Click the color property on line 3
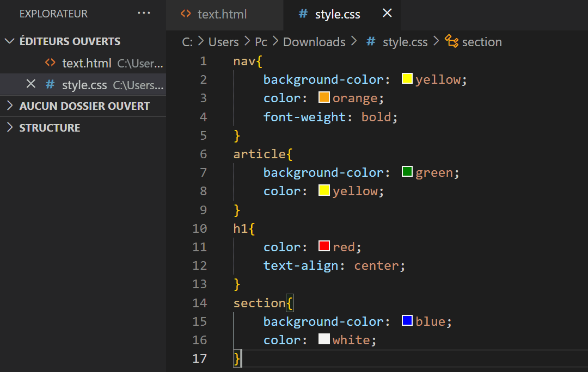This screenshot has width=588, height=372. pos(282,98)
